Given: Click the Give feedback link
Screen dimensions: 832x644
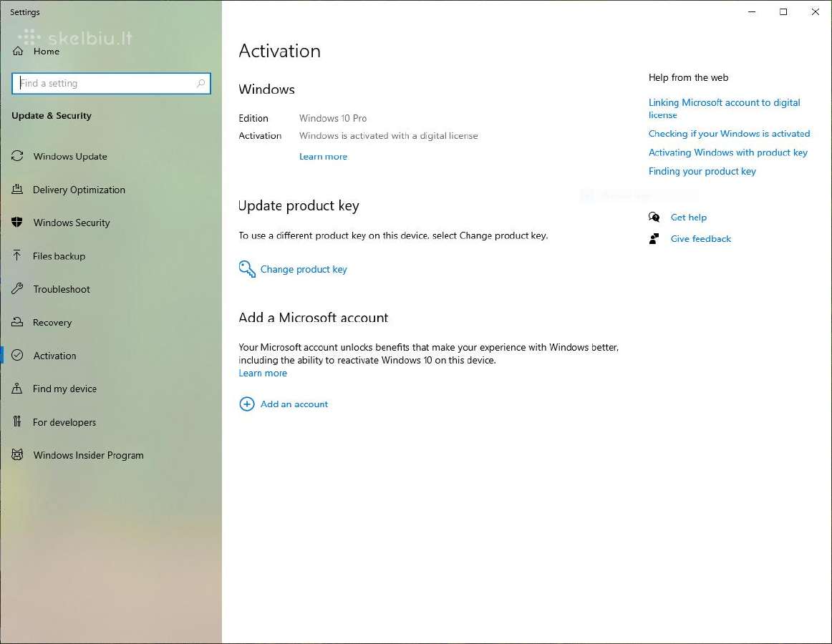Looking at the screenshot, I should tap(700, 239).
